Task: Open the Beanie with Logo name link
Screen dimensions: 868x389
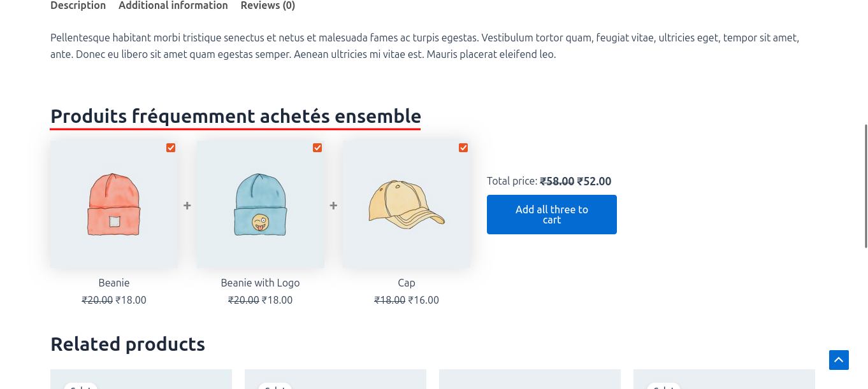Action: click(x=260, y=283)
